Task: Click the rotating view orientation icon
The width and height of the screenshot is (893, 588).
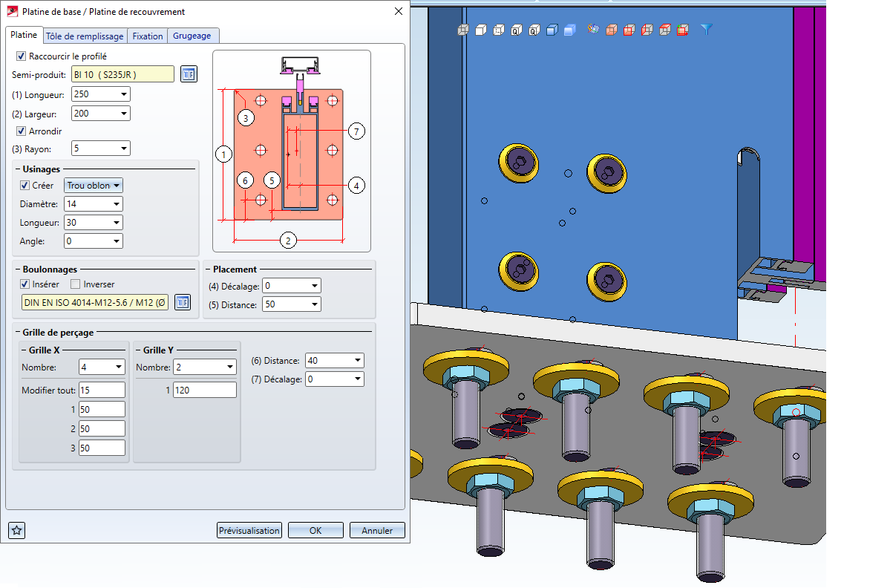Action: pyautogui.click(x=592, y=30)
